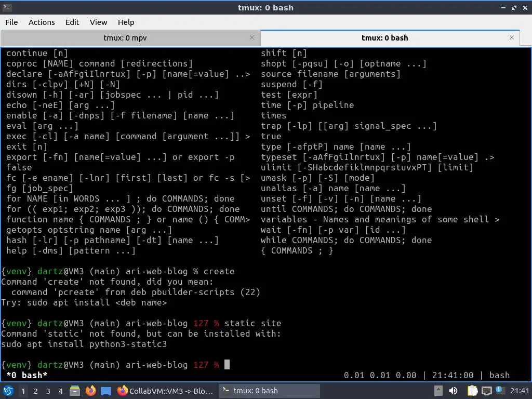Click the terminal window icon in title bar
The width and height of the screenshot is (532, 399).
[x=7, y=7]
